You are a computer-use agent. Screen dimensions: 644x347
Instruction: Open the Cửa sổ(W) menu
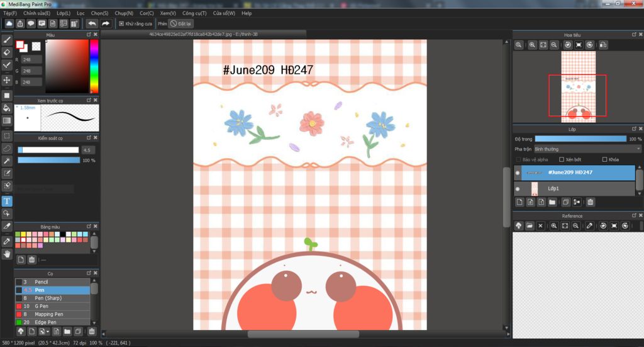click(224, 13)
